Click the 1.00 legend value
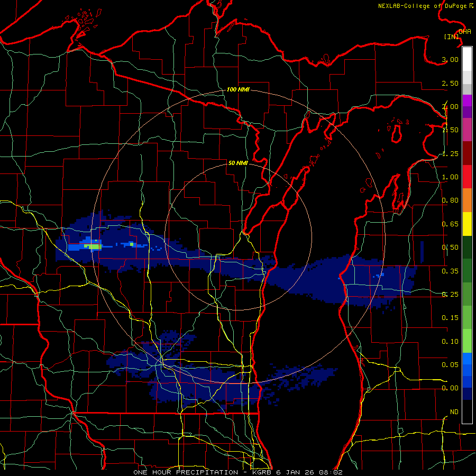 tap(450, 177)
